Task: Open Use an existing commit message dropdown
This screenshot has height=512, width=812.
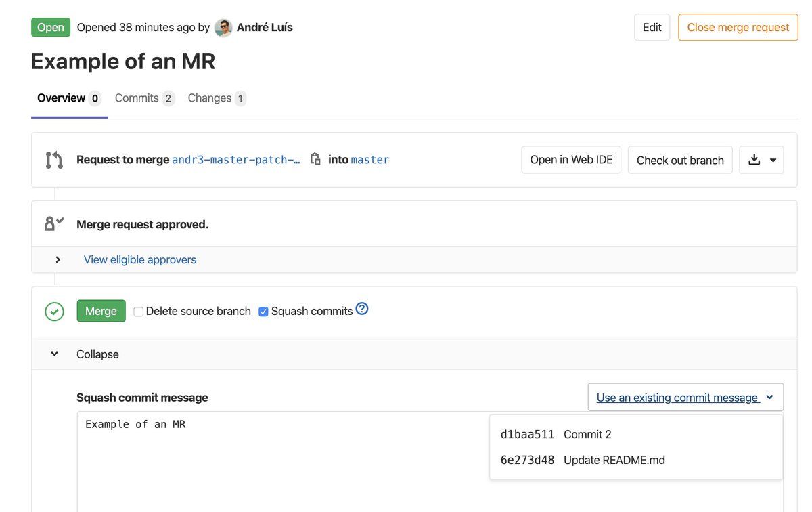Action: (x=685, y=398)
